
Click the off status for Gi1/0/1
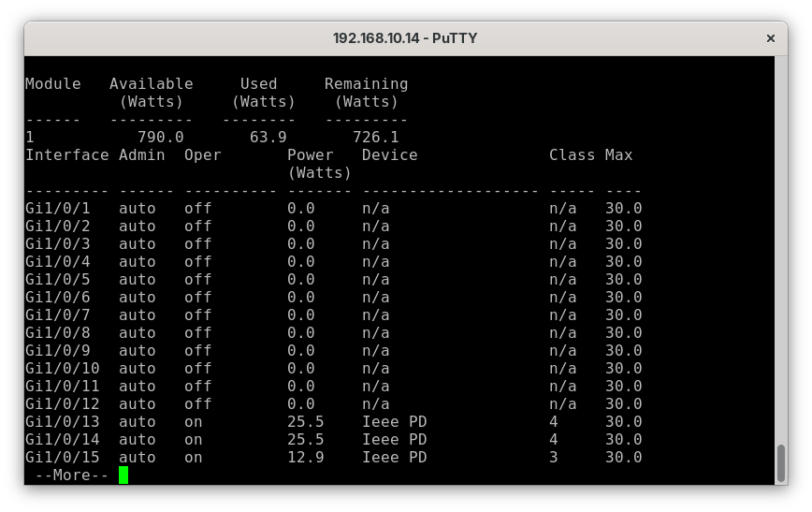click(197, 209)
